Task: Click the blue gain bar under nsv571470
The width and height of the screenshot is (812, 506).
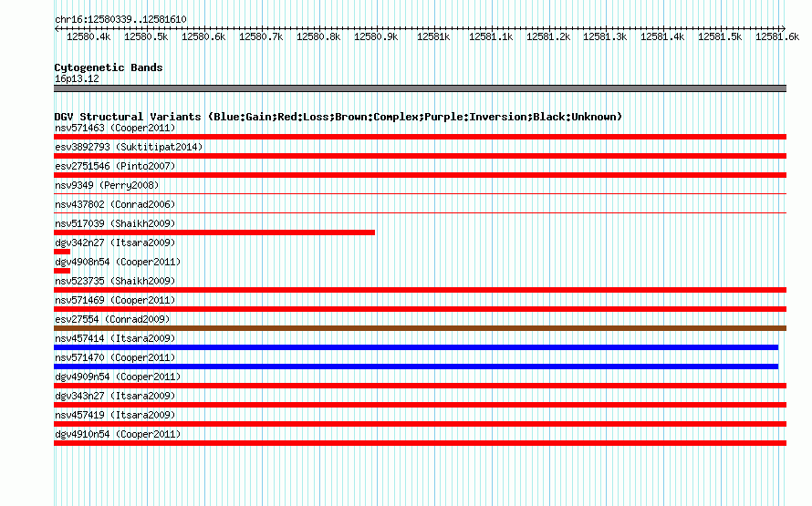Action: click(416, 367)
